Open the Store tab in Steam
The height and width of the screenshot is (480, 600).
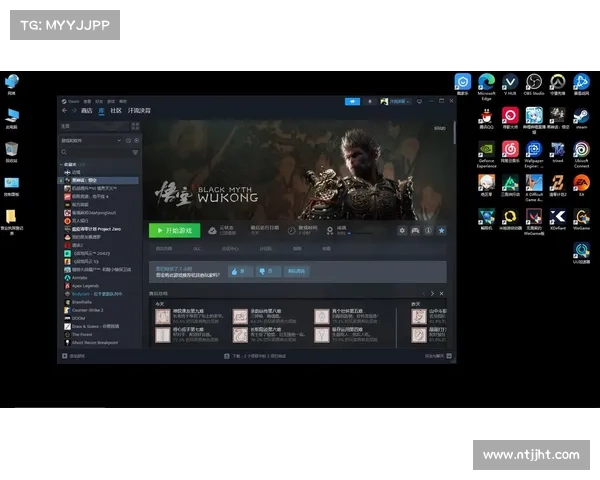click(x=86, y=111)
